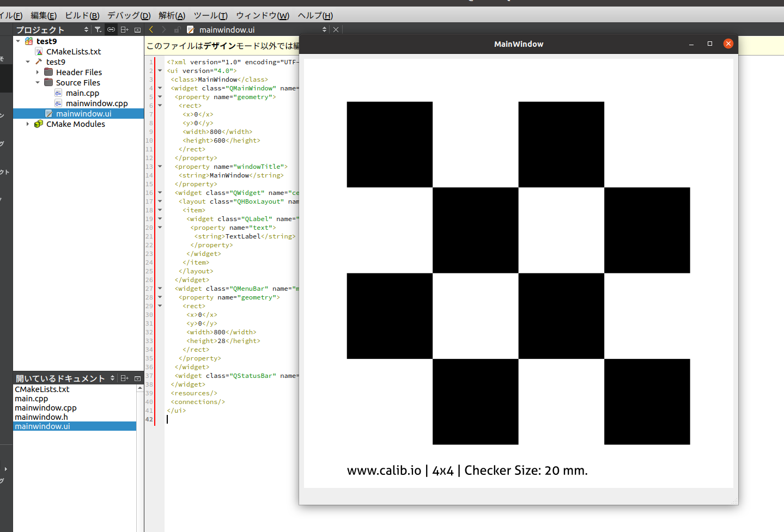Click the split editor icon in Projects toolbar
784x532 pixels.
(x=124, y=29)
